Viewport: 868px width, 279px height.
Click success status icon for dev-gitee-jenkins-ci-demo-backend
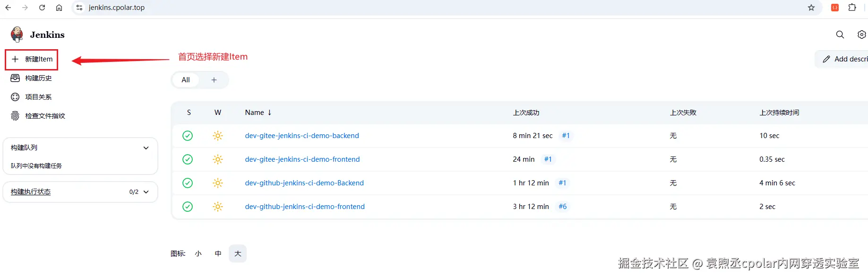(188, 136)
